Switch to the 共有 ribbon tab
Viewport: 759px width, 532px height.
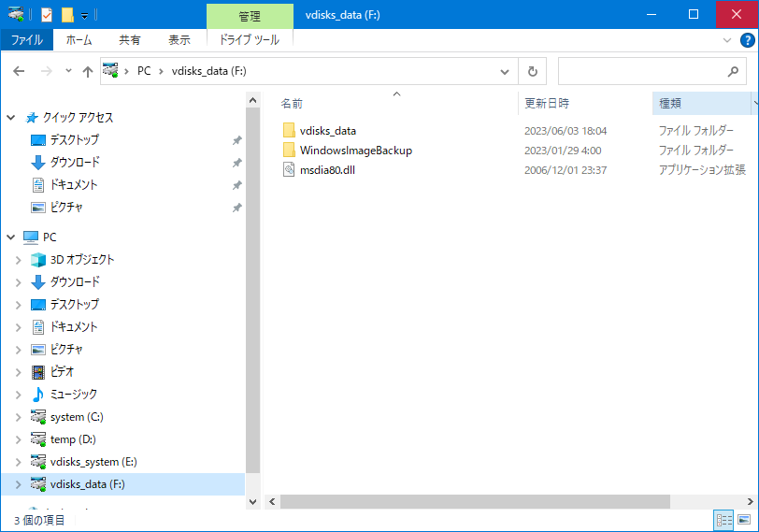[130, 39]
